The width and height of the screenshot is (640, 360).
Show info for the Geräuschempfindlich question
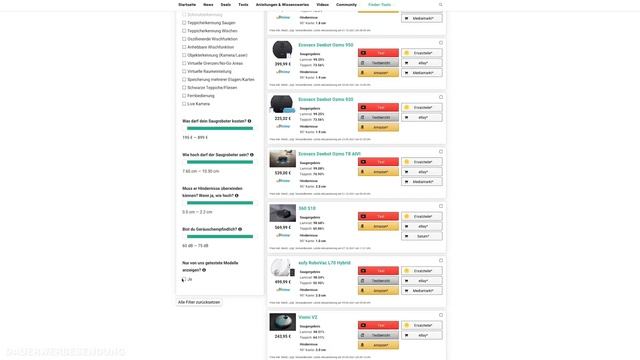(240, 229)
